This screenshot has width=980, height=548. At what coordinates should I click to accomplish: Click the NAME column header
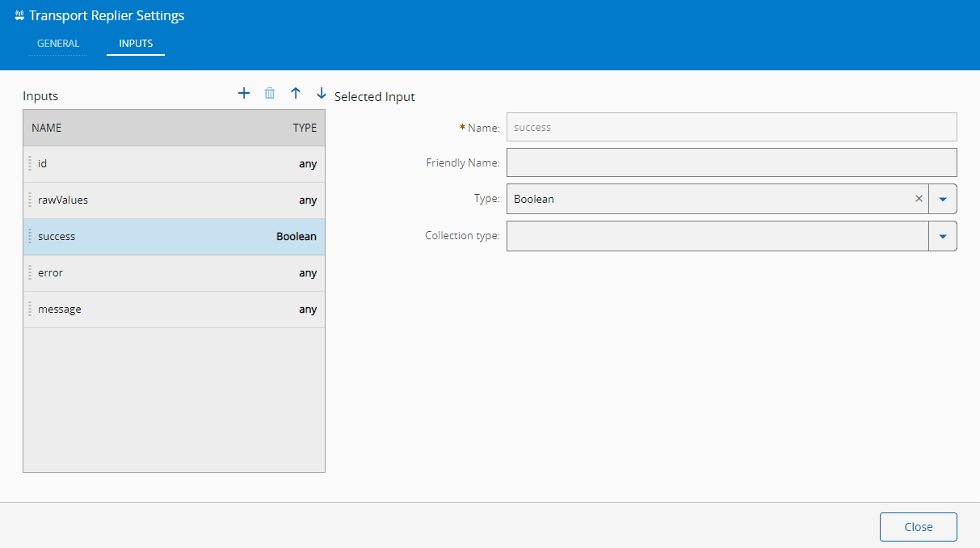coord(47,128)
